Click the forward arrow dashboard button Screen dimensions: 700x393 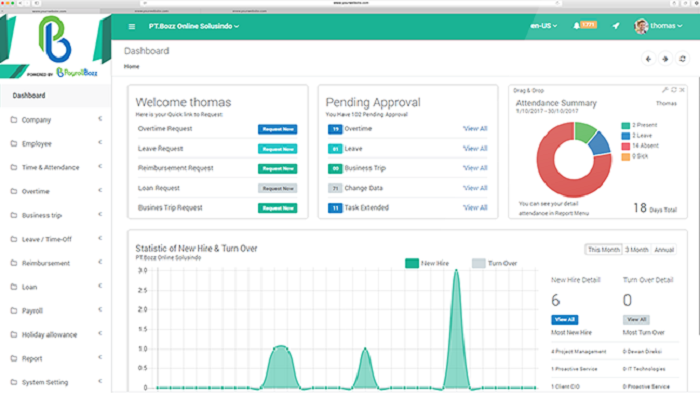click(665, 59)
